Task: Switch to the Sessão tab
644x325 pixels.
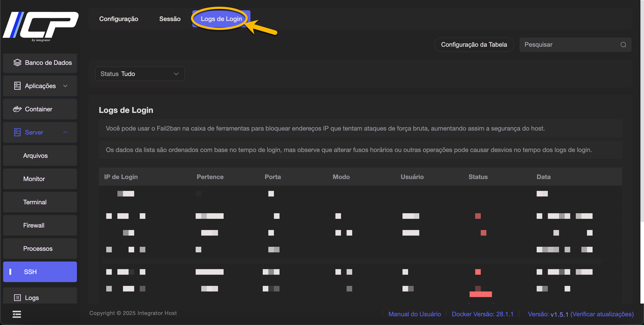Action: (170, 19)
